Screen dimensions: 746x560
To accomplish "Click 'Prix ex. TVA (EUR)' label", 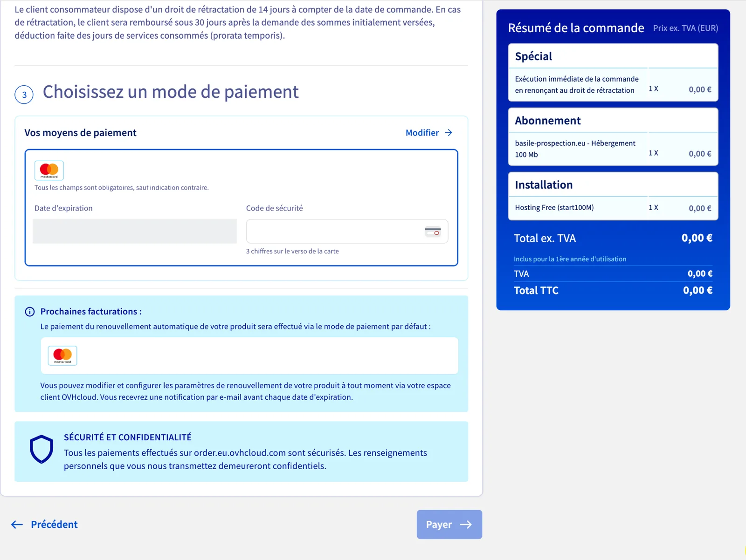I will coord(685,28).
